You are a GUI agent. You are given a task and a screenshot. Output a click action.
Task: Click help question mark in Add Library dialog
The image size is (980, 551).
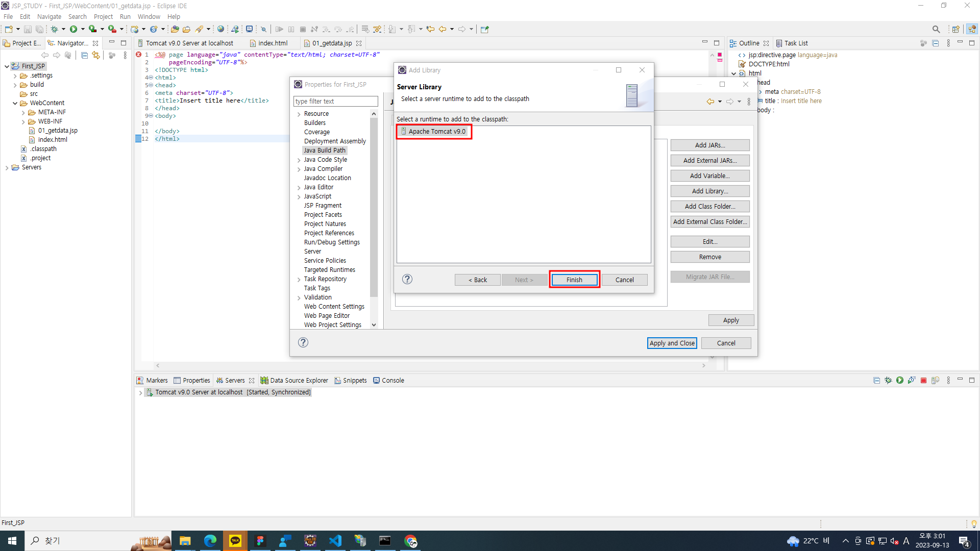407,279
